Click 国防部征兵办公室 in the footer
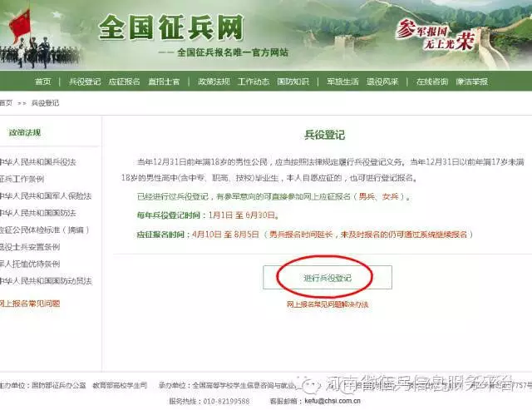Viewport: 532px width, 410px height. point(59,385)
